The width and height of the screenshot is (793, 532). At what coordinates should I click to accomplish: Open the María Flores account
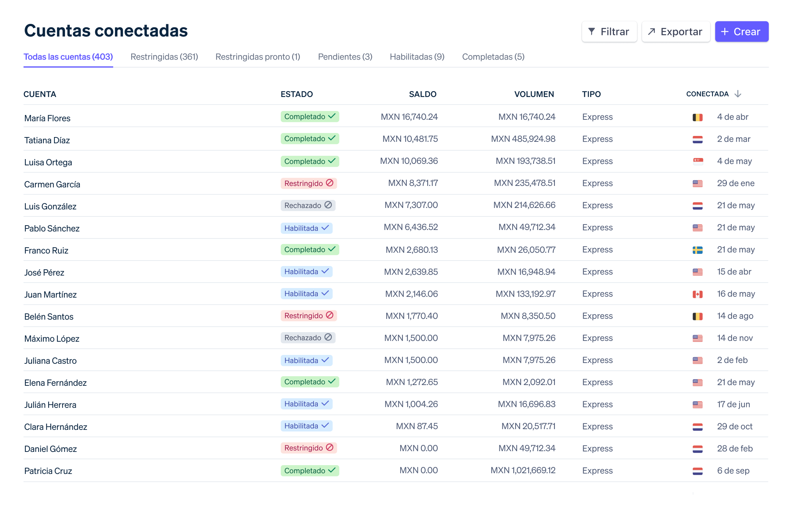click(47, 118)
